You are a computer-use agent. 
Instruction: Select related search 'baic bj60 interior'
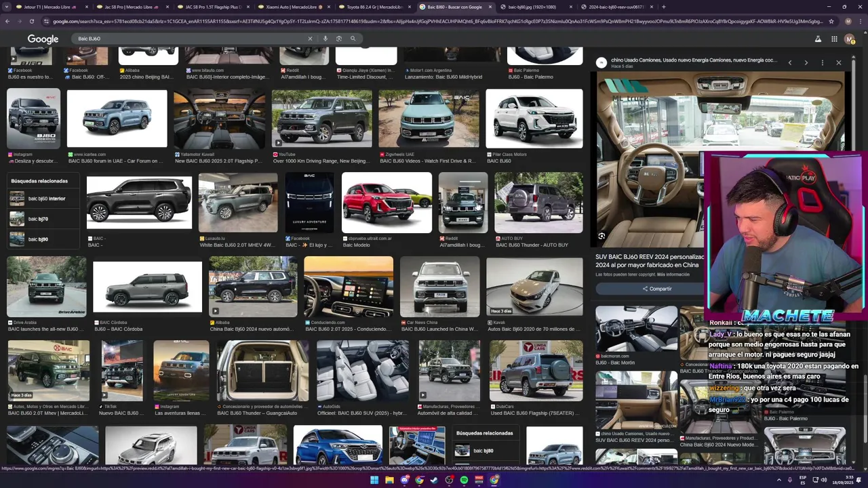click(44, 199)
